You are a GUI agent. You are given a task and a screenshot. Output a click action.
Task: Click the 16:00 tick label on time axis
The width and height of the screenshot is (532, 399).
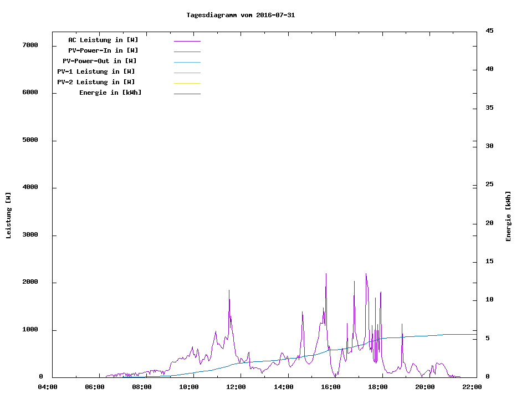point(331,387)
